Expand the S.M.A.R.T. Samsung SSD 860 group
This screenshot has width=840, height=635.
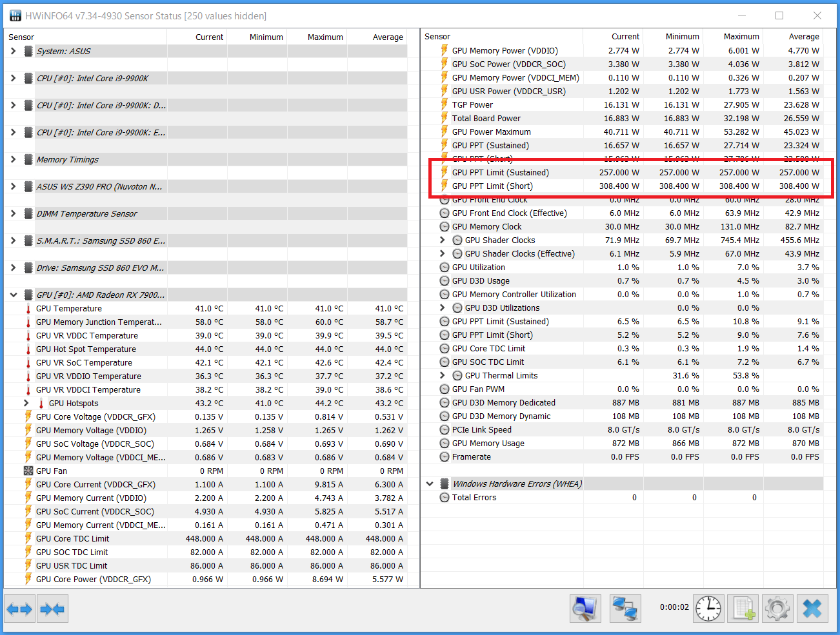[14, 240]
